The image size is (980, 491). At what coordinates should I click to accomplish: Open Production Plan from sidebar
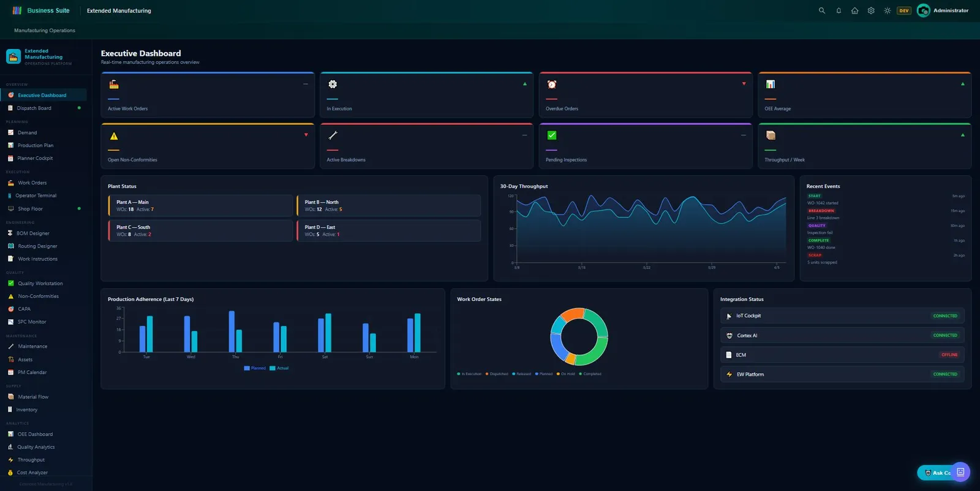pos(43,145)
